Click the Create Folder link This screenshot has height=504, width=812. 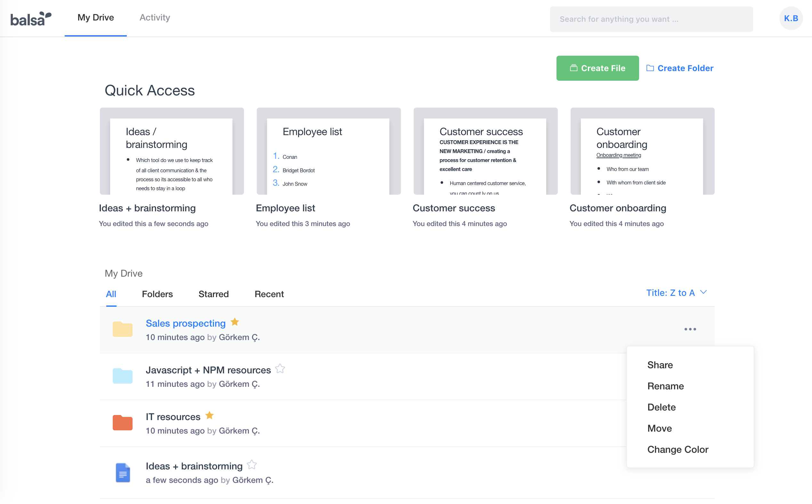pyautogui.click(x=680, y=68)
